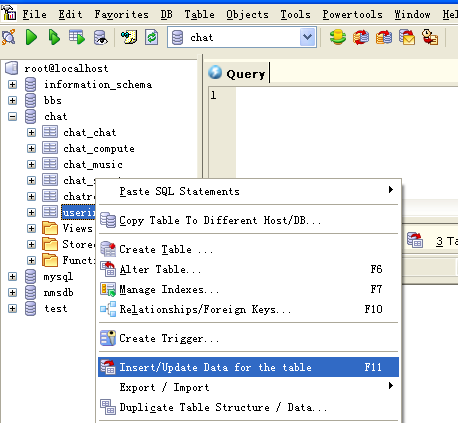Click the new connection toolbar icon

(x=8, y=37)
